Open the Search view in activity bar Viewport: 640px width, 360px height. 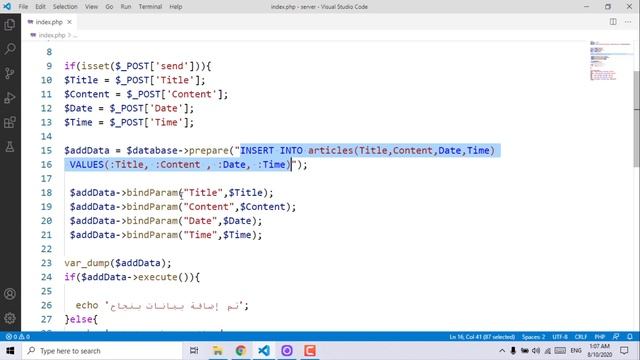pos(10,49)
